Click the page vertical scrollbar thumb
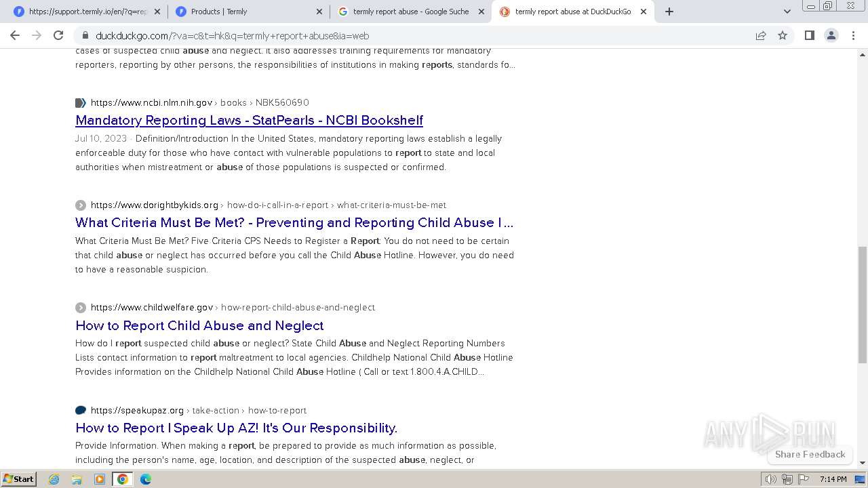This screenshot has width=868, height=488. 863,305
